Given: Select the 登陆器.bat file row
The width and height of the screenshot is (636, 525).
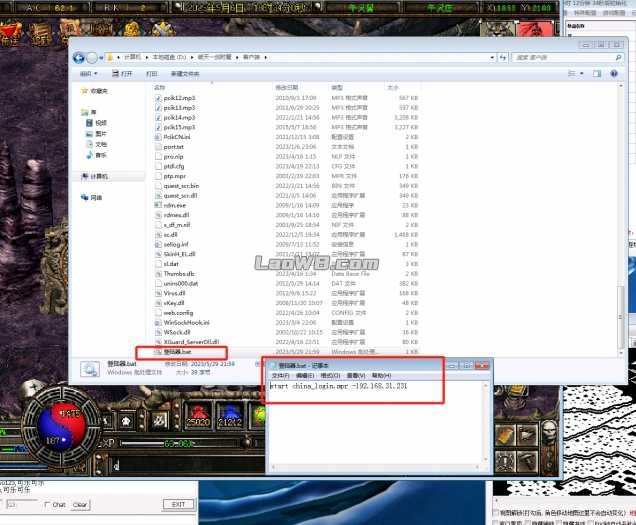Looking at the screenshot, I should coord(286,352).
